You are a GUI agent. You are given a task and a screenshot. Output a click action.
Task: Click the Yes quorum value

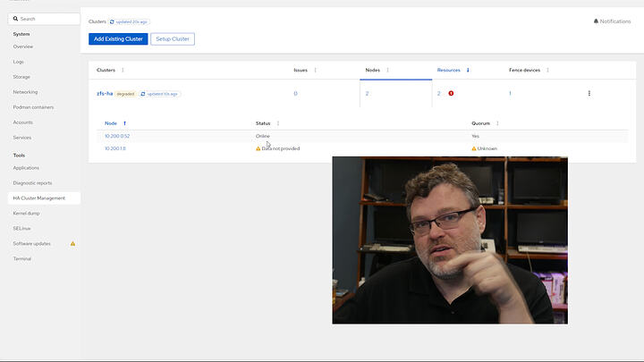tap(475, 136)
